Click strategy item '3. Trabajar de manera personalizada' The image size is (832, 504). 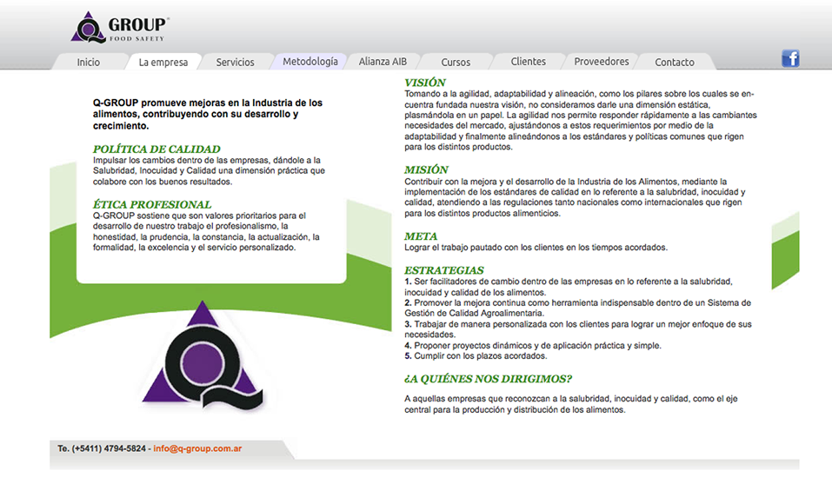coord(578,329)
